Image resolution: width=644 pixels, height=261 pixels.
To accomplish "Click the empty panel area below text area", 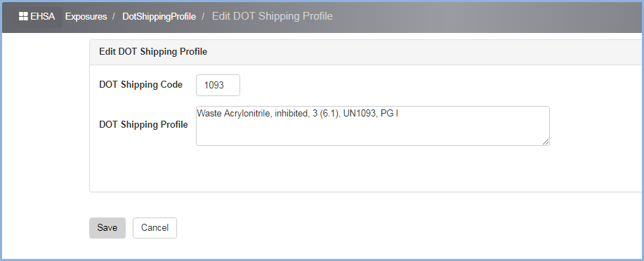I will tap(365, 169).
